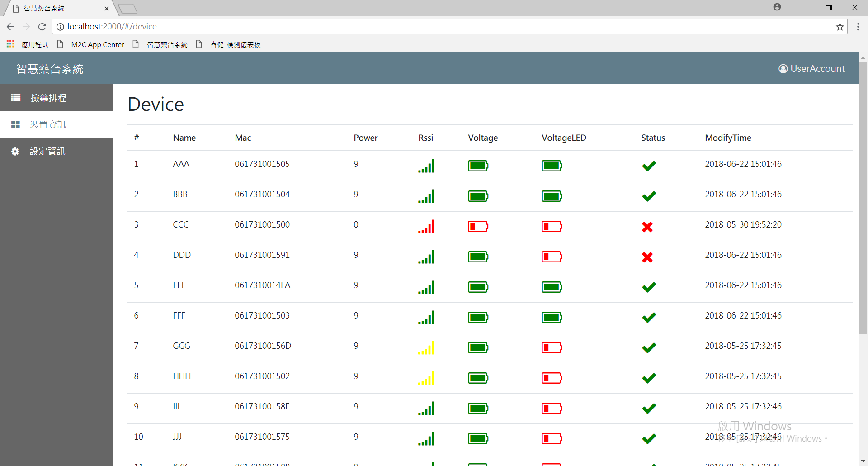The width and height of the screenshot is (868, 466).
Task: Click the Rssi signal icon for BBB
Action: [x=426, y=196]
